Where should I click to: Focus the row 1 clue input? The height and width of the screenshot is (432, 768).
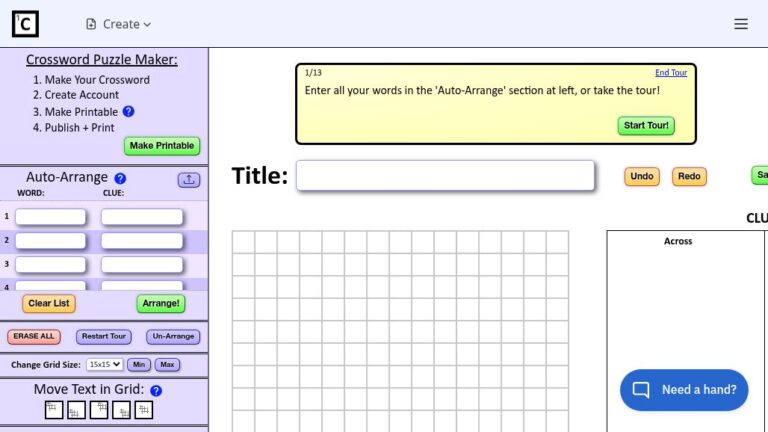[142, 217]
